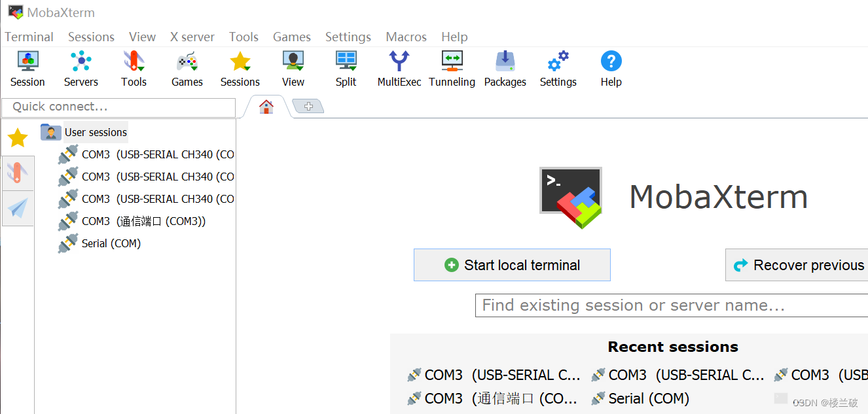Open the Sessions menu
Viewport: 868px width, 414px height.
[91, 37]
